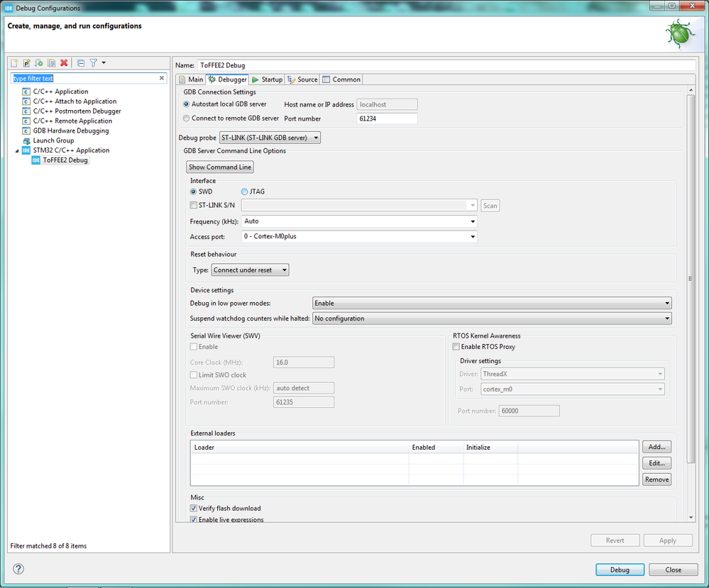
Task: Click the Debug button
Action: 620,570
